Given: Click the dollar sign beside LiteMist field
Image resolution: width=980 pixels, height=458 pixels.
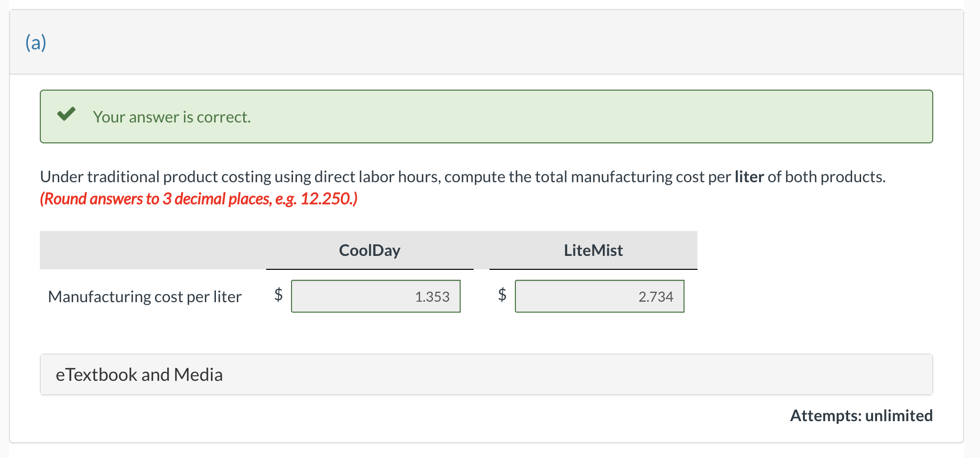Looking at the screenshot, I should pyautogui.click(x=501, y=296).
